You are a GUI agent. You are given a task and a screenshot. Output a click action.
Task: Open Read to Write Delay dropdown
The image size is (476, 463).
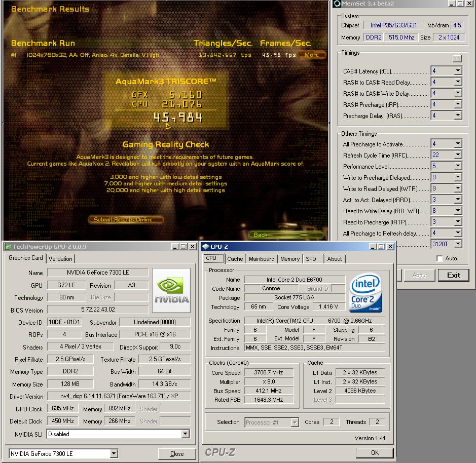point(458,211)
